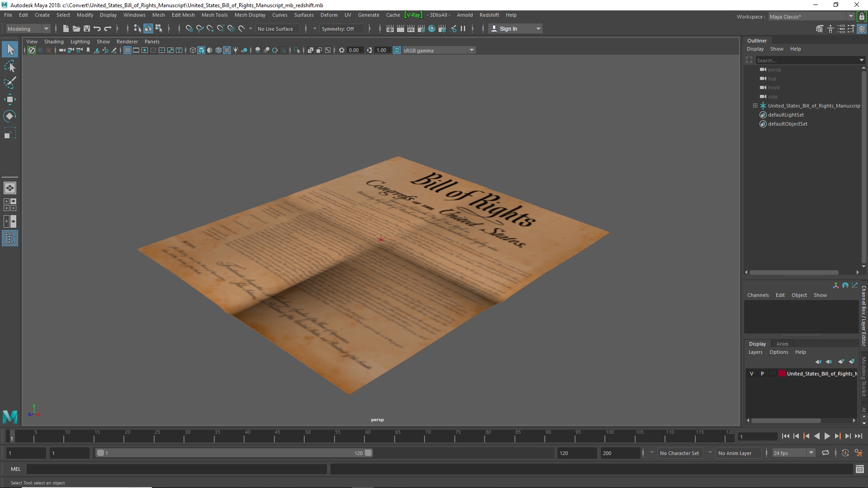Redo the last undone action

pos(108,28)
